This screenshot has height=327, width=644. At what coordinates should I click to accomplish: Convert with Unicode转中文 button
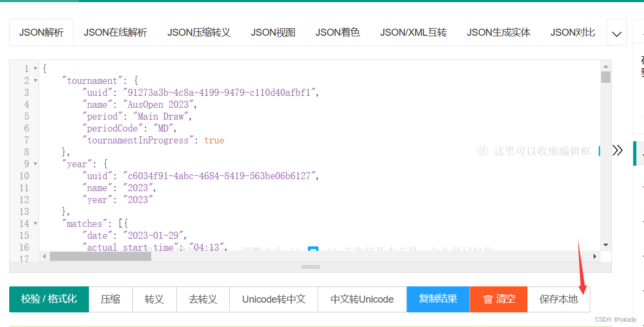(274, 299)
